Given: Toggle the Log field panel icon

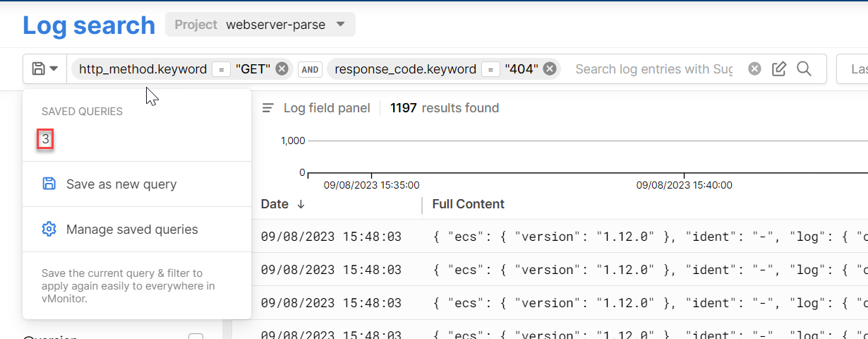Looking at the screenshot, I should 268,108.
